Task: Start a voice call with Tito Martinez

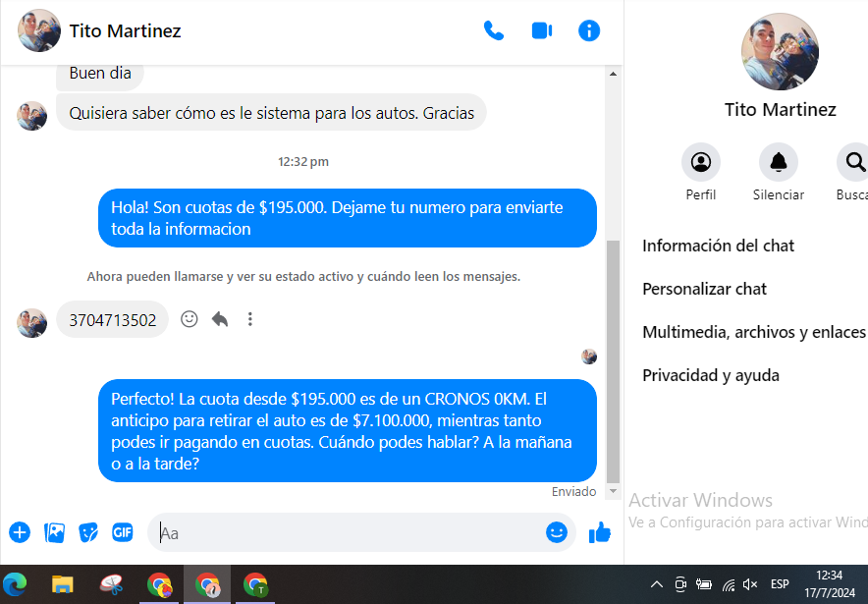Action: coord(494,31)
